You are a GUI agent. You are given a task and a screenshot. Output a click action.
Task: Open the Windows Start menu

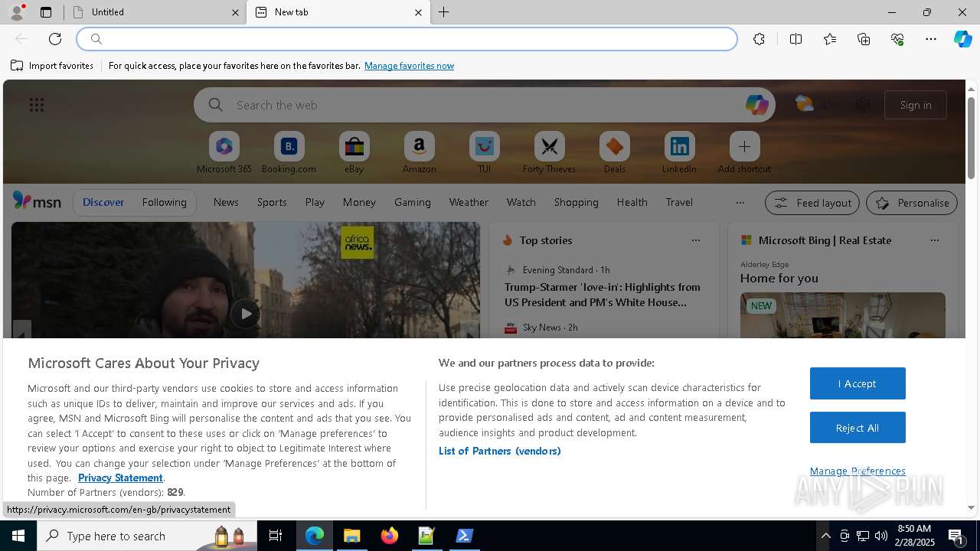pyautogui.click(x=18, y=536)
